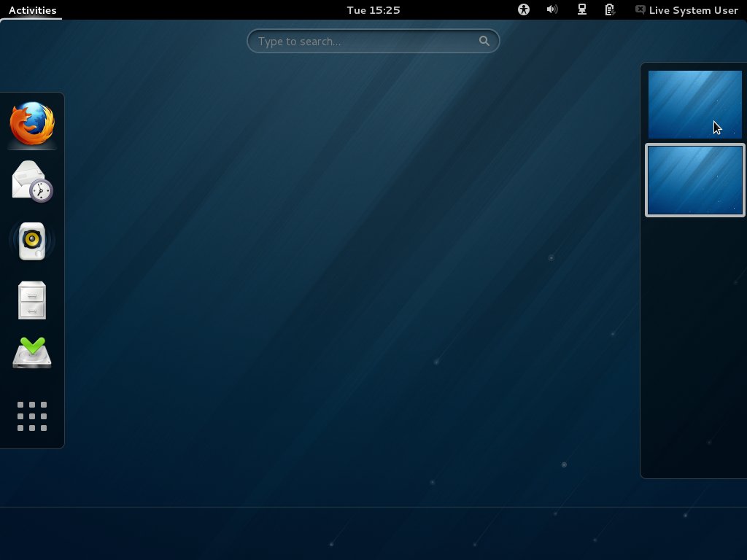This screenshot has height=560, width=747.
Task: Start the Rhythmbox music player
Action: (x=32, y=241)
